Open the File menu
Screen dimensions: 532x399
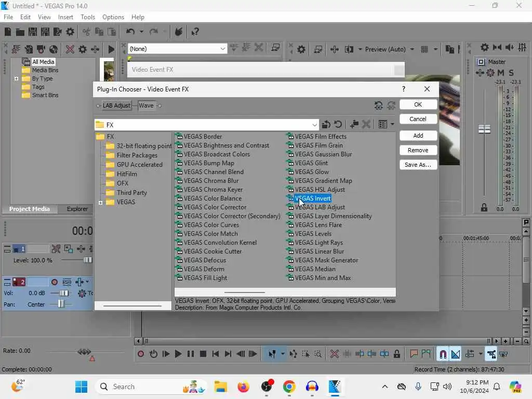point(8,17)
